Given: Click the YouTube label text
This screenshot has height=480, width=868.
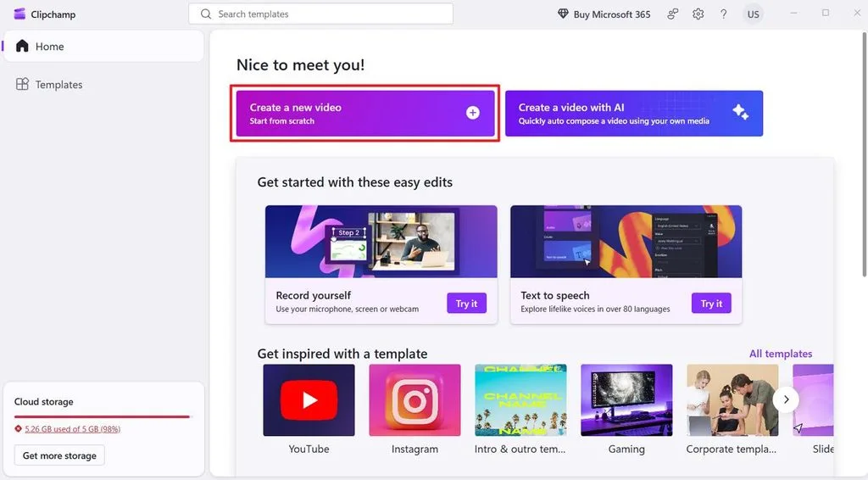Looking at the screenshot, I should click(x=309, y=449).
